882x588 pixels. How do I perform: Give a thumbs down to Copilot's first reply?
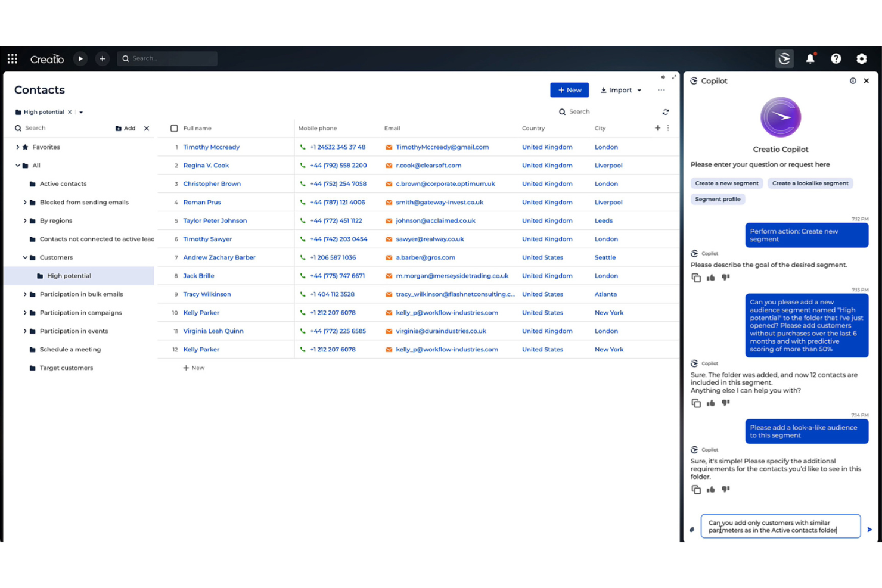pyautogui.click(x=725, y=277)
